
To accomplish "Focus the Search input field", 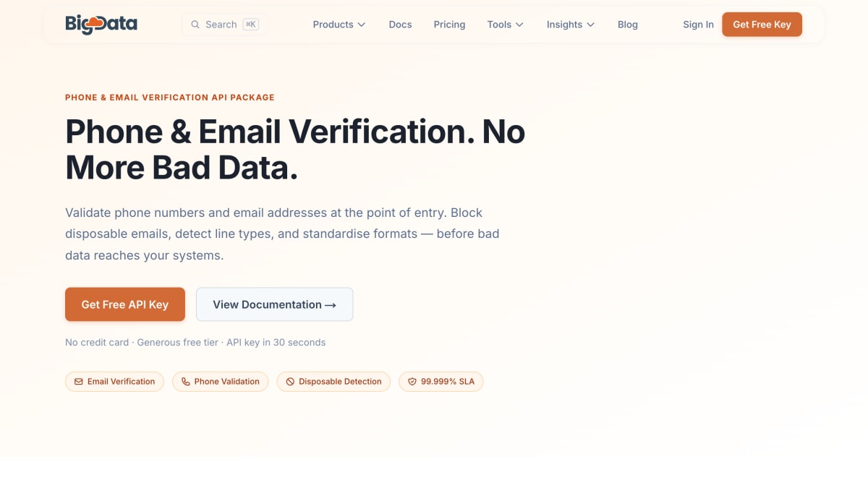I will [224, 25].
